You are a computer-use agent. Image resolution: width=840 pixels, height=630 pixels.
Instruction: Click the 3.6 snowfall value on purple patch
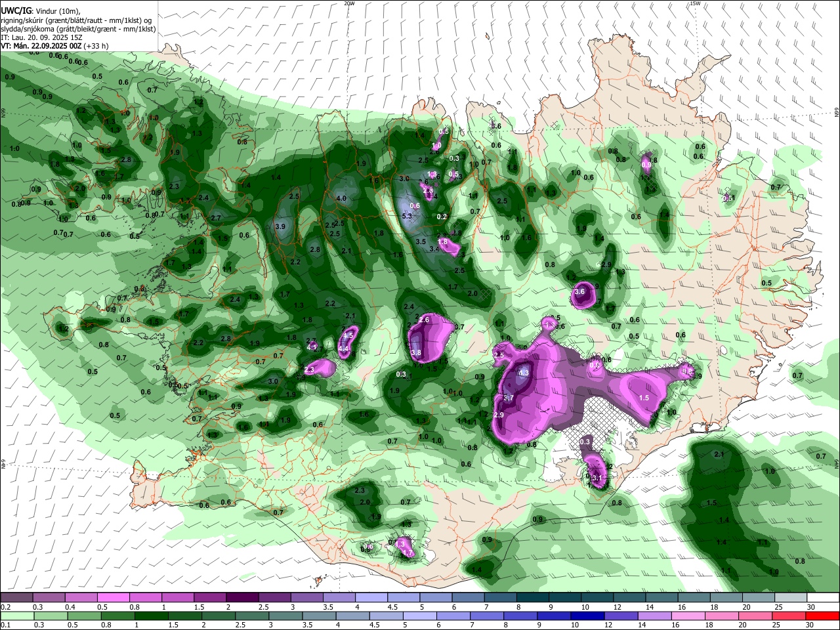(x=579, y=292)
